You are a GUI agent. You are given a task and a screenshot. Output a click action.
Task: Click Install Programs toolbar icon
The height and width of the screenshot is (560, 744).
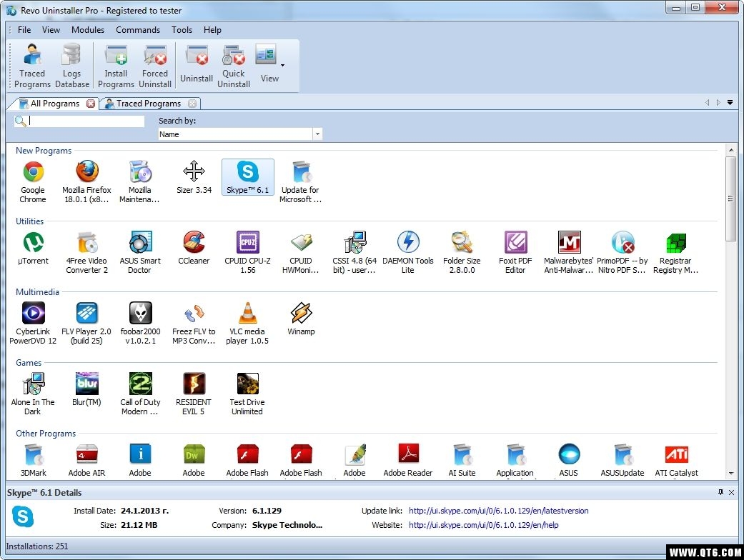[116, 66]
